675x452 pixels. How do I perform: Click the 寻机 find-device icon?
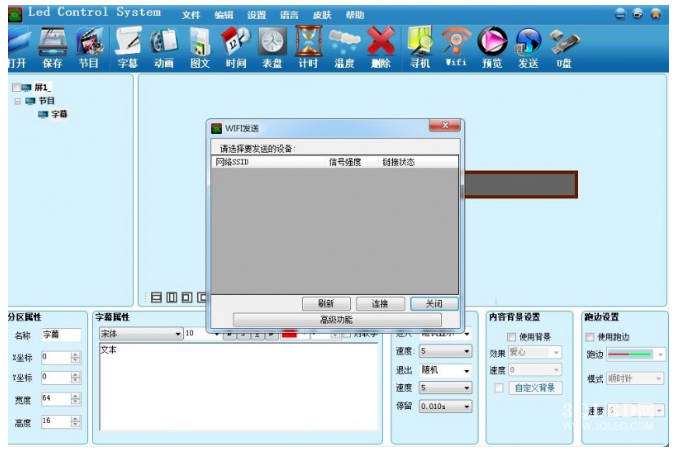point(420,47)
